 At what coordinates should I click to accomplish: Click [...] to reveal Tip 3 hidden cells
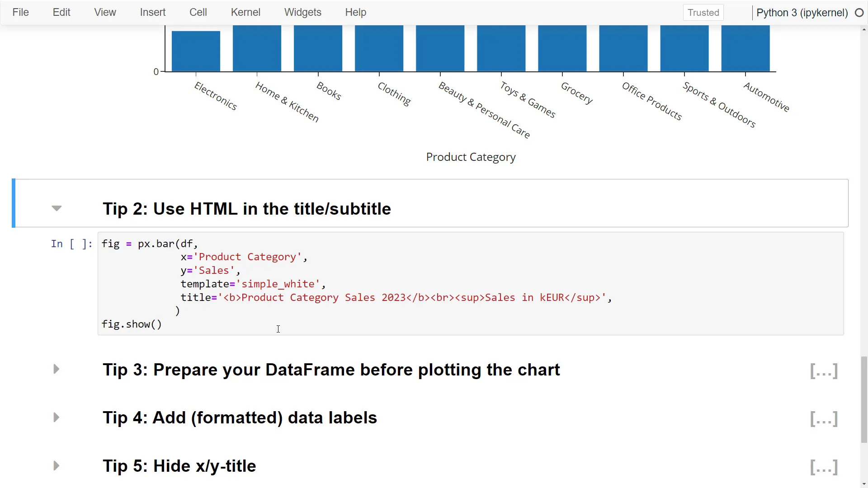(x=824, y=371)
